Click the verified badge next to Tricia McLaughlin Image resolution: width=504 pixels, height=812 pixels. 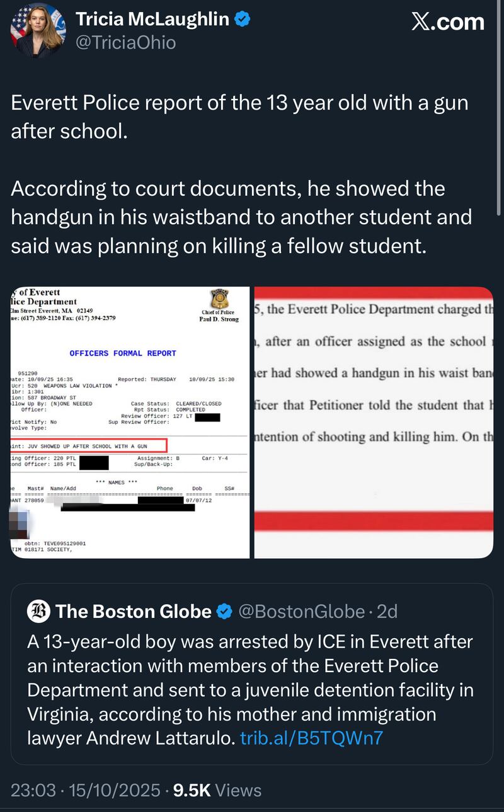tap(241, 19)
